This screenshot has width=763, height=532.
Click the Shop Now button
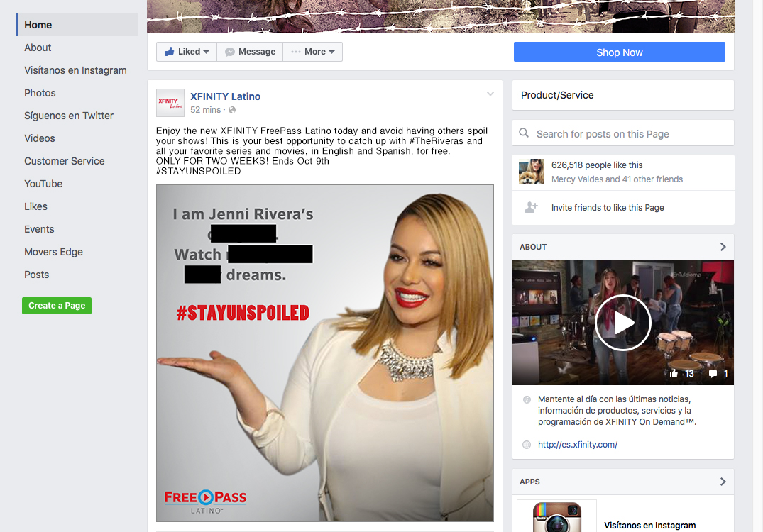[x=620, y=52]
